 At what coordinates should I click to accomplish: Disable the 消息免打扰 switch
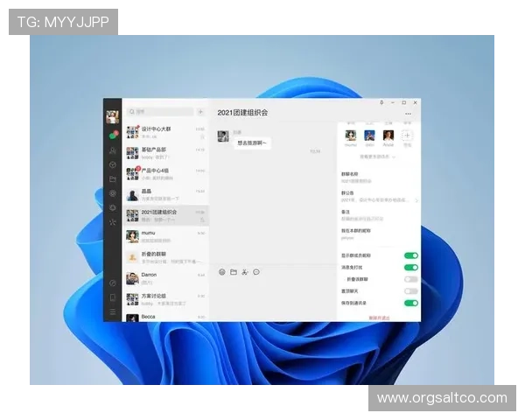click(410, 267)
